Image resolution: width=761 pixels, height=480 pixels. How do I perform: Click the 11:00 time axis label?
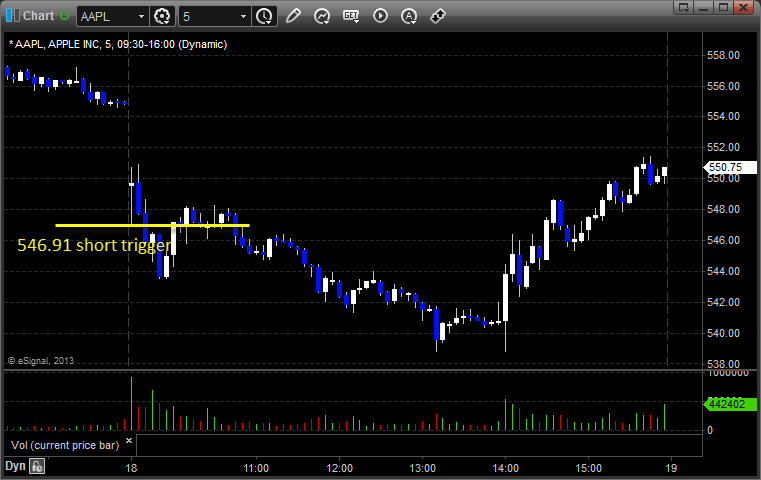256,468
